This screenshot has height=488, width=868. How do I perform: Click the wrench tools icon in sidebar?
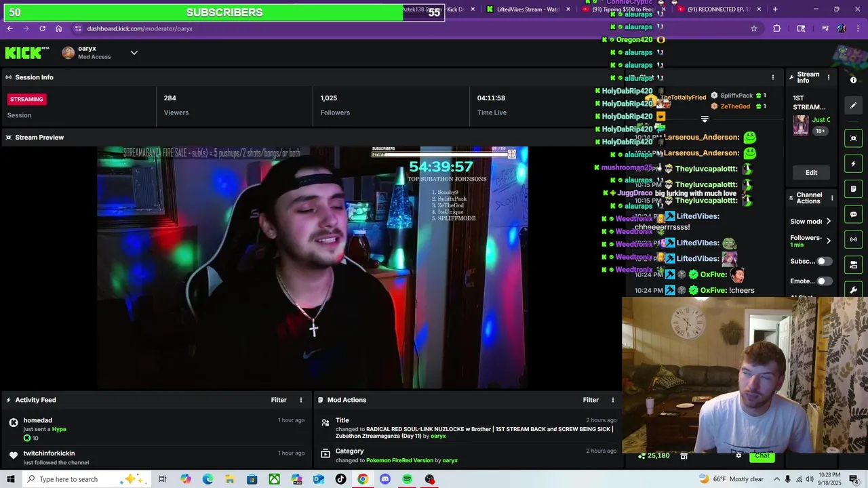853,290
